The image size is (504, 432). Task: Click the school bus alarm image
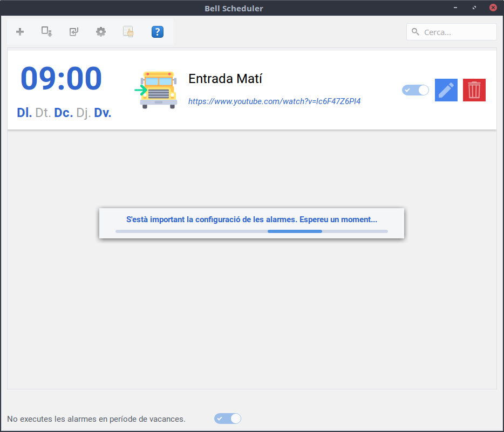pyautogui.click(x=157, y=90)
